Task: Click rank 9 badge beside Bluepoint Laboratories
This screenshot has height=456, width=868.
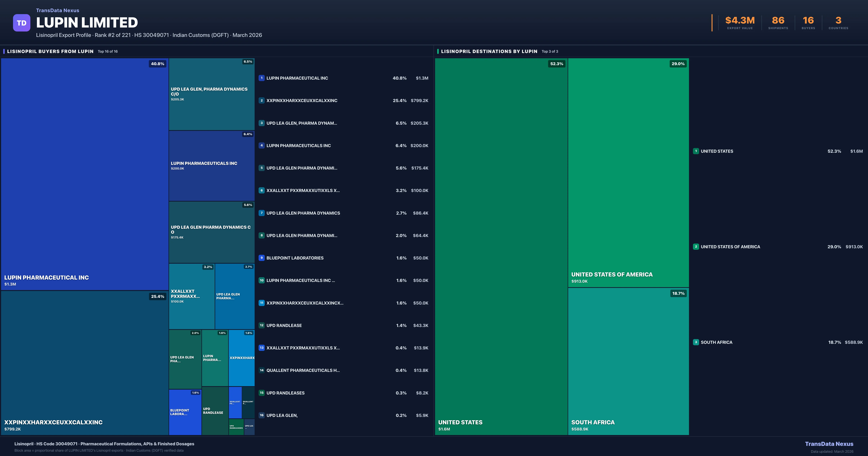Action: (x=261, y=258)
